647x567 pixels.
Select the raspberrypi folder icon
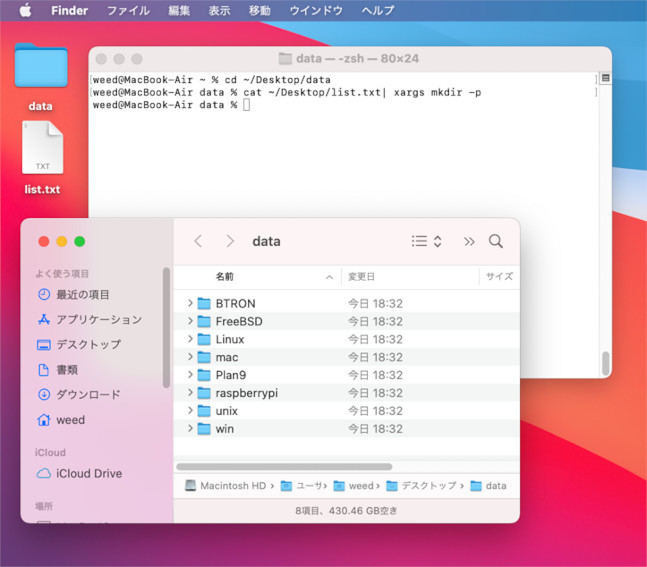click(204, 393)
